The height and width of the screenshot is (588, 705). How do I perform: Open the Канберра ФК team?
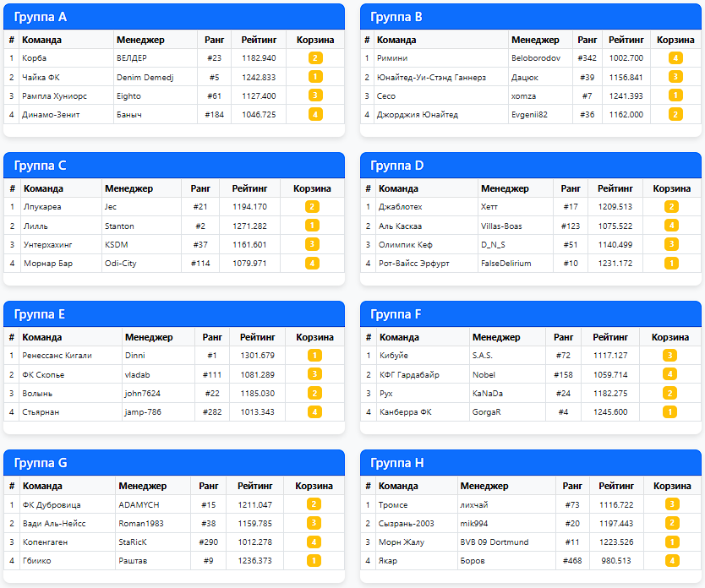click(x=405, y=411)
